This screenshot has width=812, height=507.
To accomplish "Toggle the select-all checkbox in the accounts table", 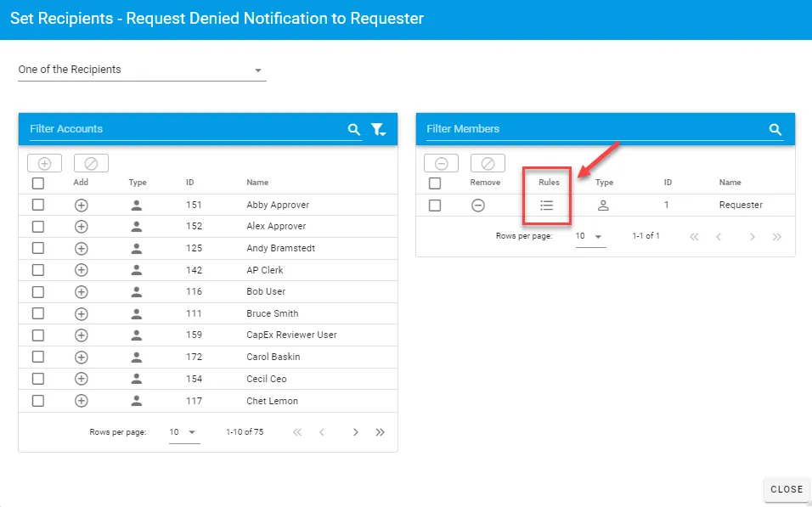I will coord(38,183).
